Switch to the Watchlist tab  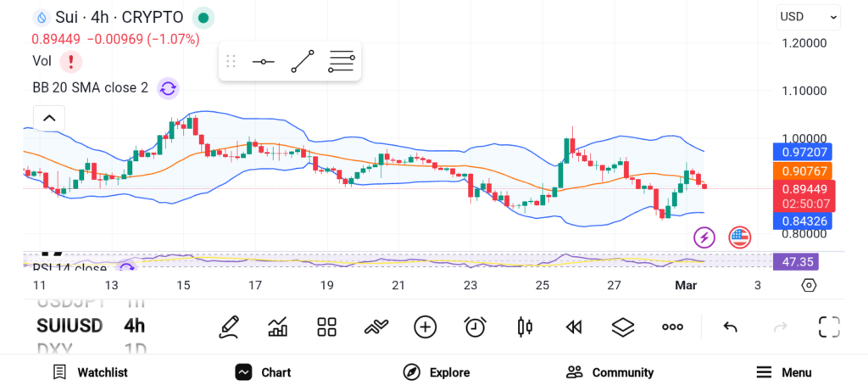(x=90, y=372)
